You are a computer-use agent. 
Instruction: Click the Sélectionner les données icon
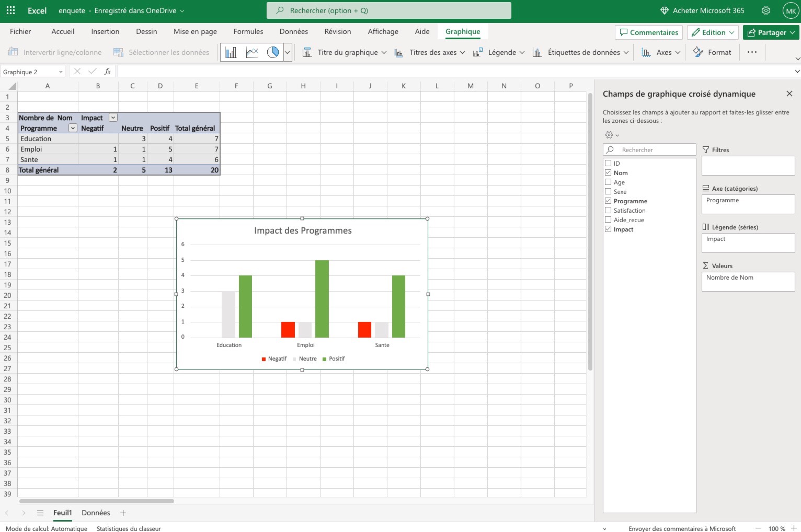click(119, 52)
